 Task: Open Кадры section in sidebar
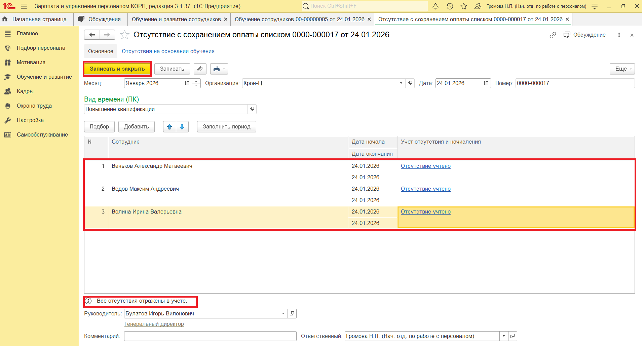[25, 91]
